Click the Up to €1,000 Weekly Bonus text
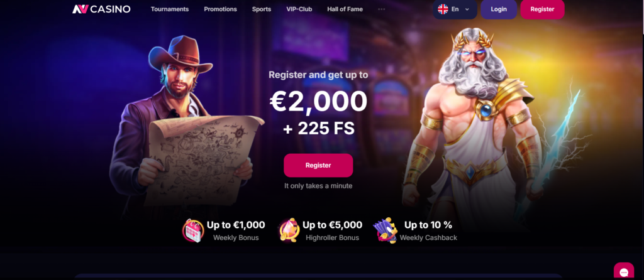The width and height of the screenshot is (644, 280). (x=236, y=231)
